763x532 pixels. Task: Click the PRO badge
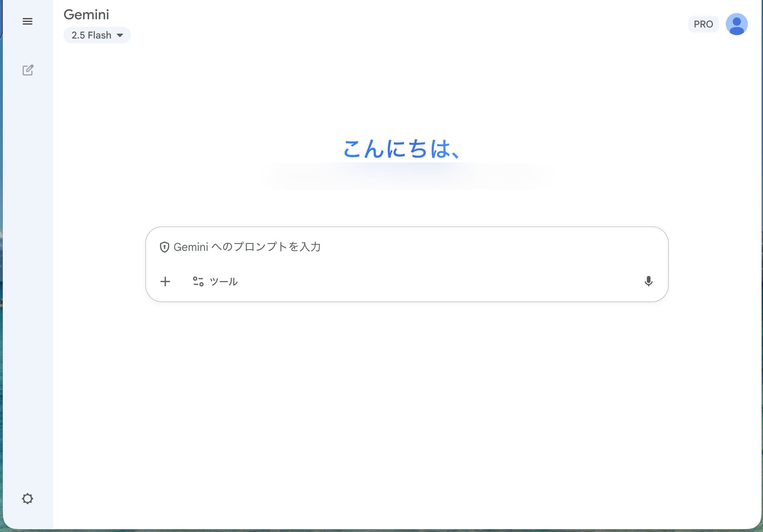[x=703, y=24]
